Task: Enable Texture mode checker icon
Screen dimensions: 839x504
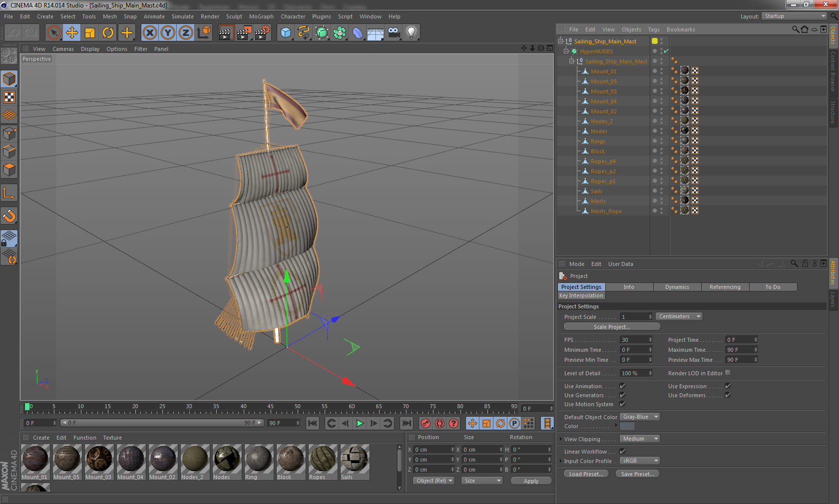Action: pyautogui.click(x=9, y=97)
